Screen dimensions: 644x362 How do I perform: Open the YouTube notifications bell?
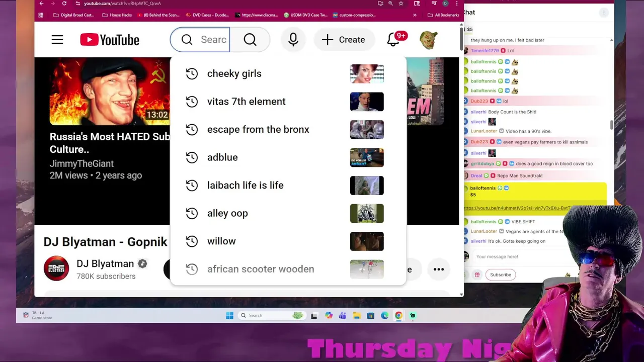click(393, 40)
